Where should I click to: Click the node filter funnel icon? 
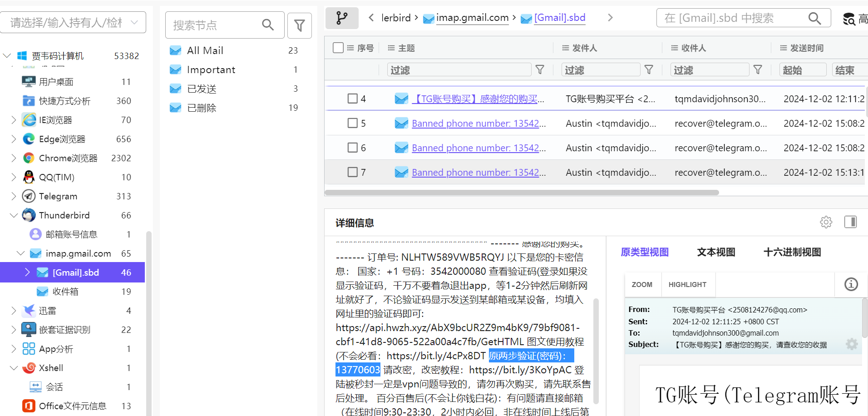(x=299, y=25)
